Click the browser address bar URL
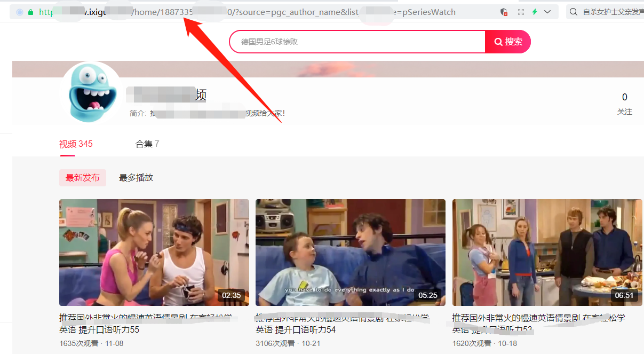Viewport: 644px width, 354px height. [x=213, y=12]
